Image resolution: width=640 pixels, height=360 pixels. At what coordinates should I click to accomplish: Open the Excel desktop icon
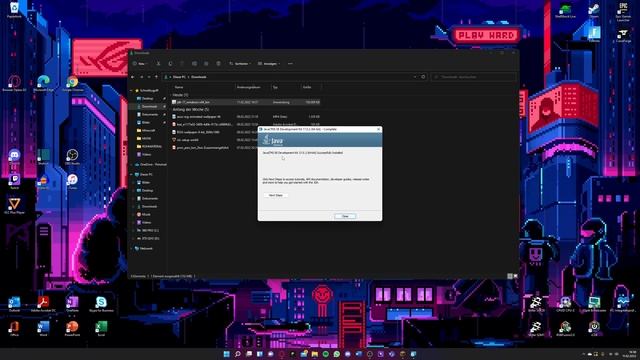101,328
